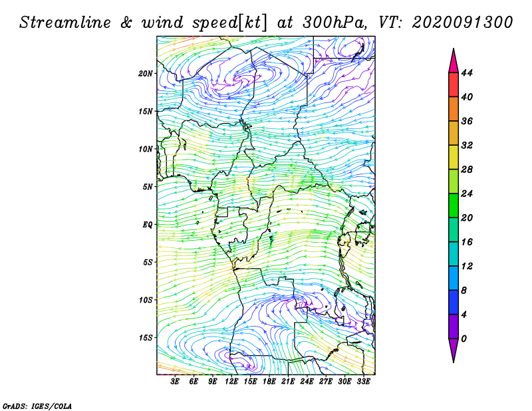Click the legend value label 24
The image size is (532, 411).
[467, 194]
